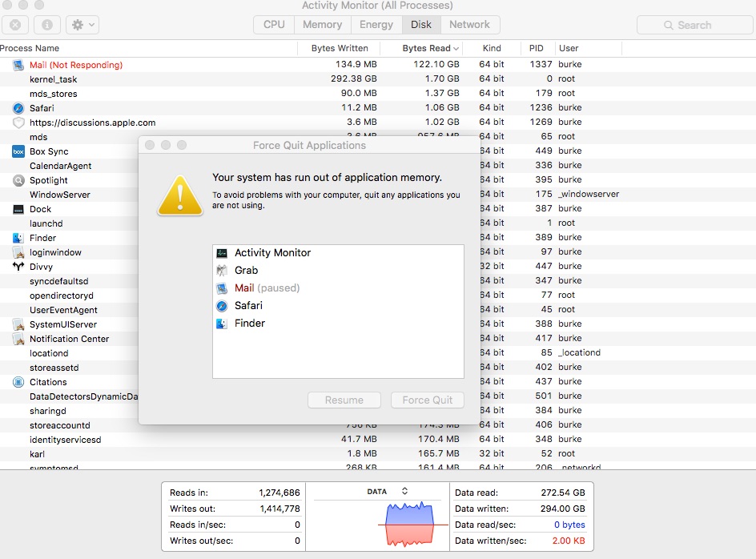Click the Notification Center process icon

click(x=18, y=339)
